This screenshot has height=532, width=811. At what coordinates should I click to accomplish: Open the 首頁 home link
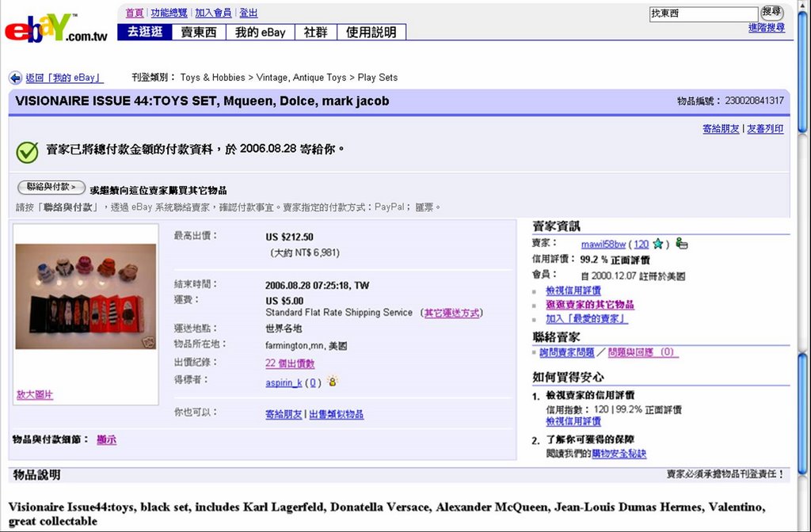(x=134, y=13)
